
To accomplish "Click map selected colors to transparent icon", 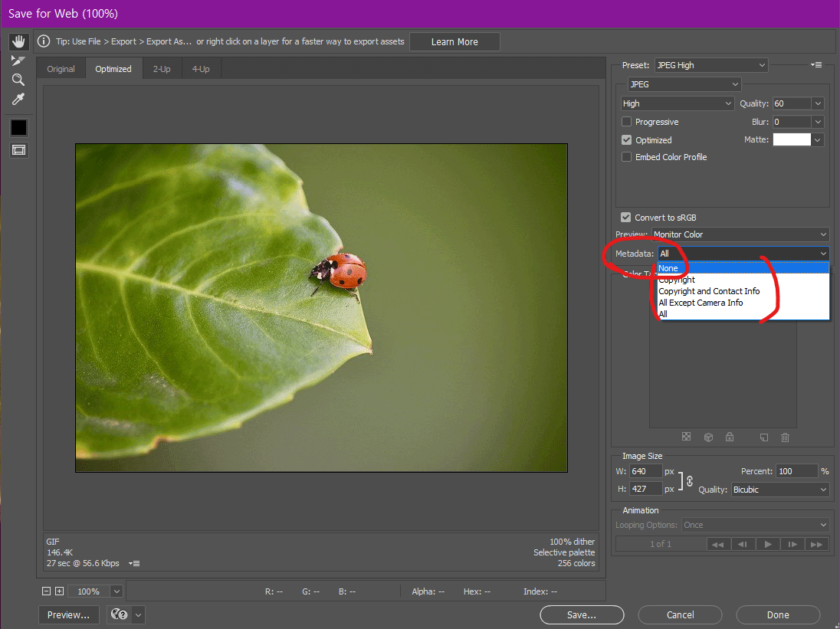I will click(686, 437).
